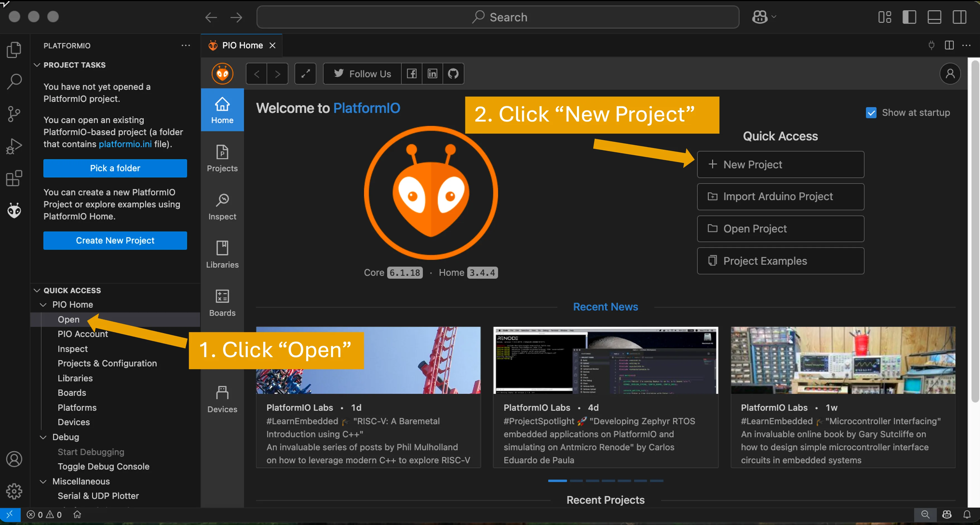Collapse the Debug tree node
This screenshot has width=980, height=525.
pyautogui.click(x=43, y=437)
